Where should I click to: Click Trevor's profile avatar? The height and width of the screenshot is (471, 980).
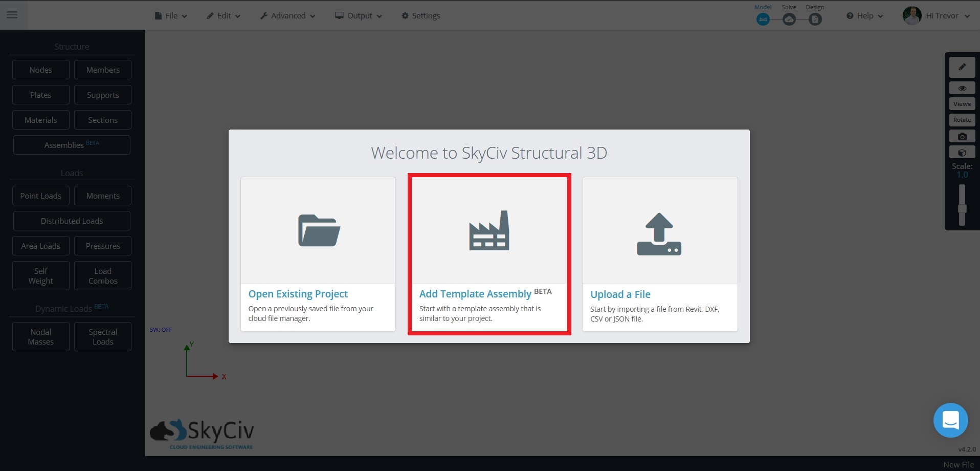coord(912,16)
